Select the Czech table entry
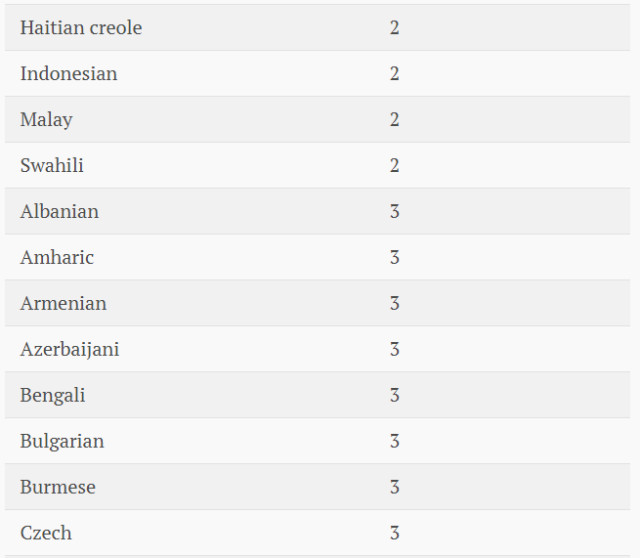 pyautogui.click(x=46, y=533)
